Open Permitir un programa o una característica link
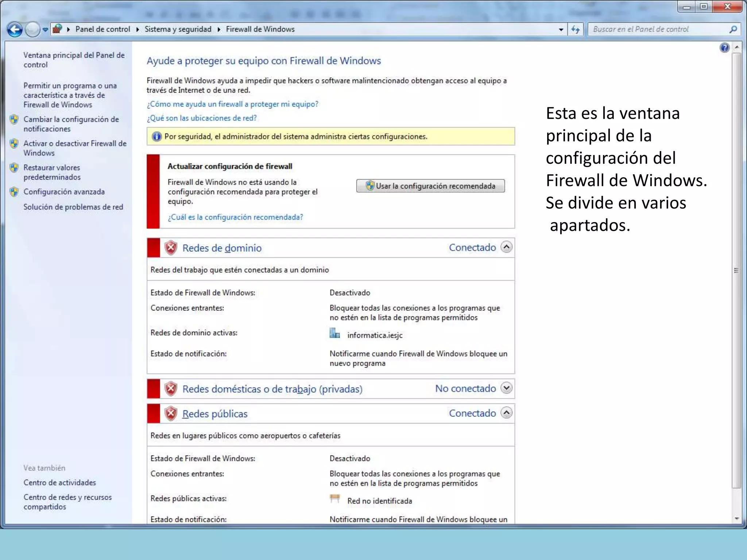This screenshot has height=560, width=747. point(70,95)
